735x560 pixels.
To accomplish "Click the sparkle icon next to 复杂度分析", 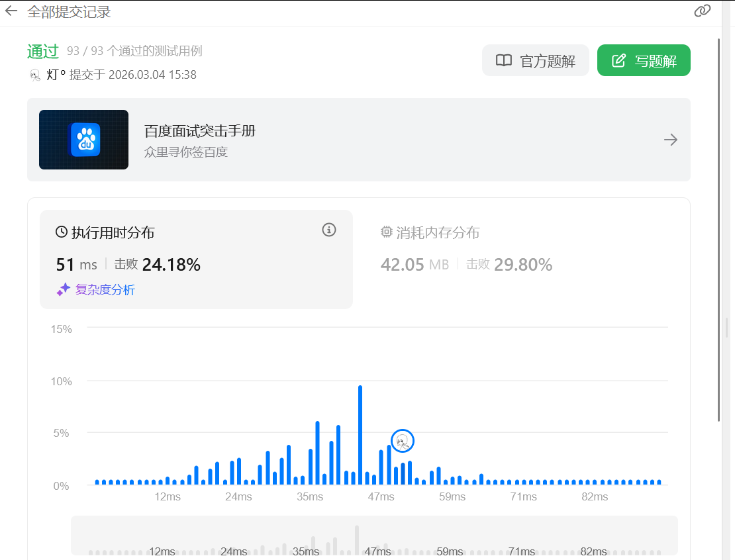I will (64, 289).
